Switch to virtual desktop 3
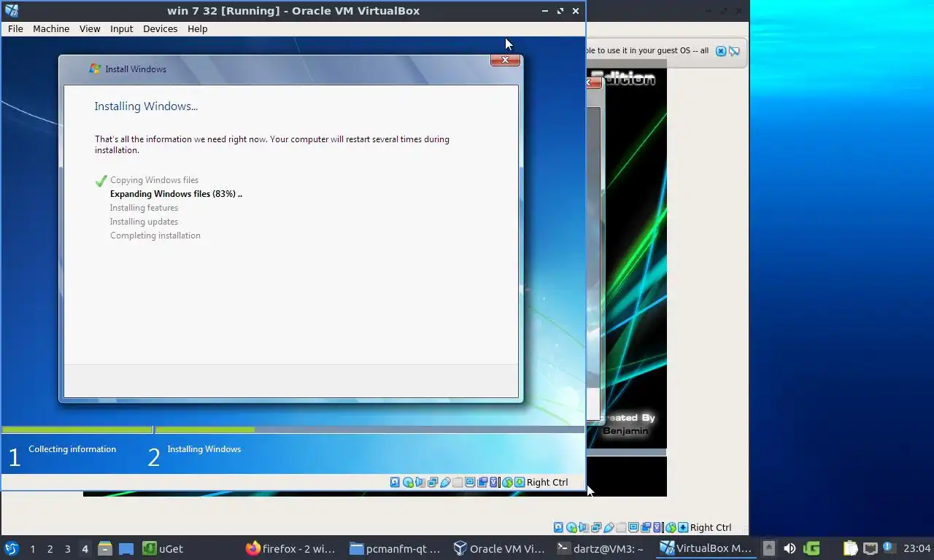Viewport: 934px width, 560px height. [x=67, y=549]
